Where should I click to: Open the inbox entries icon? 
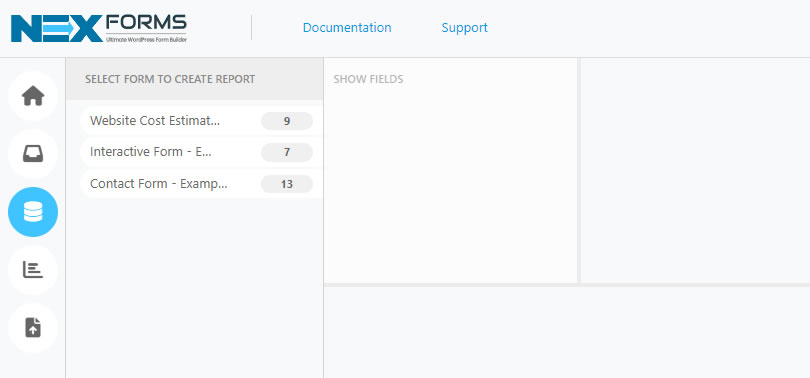point(33,154)
